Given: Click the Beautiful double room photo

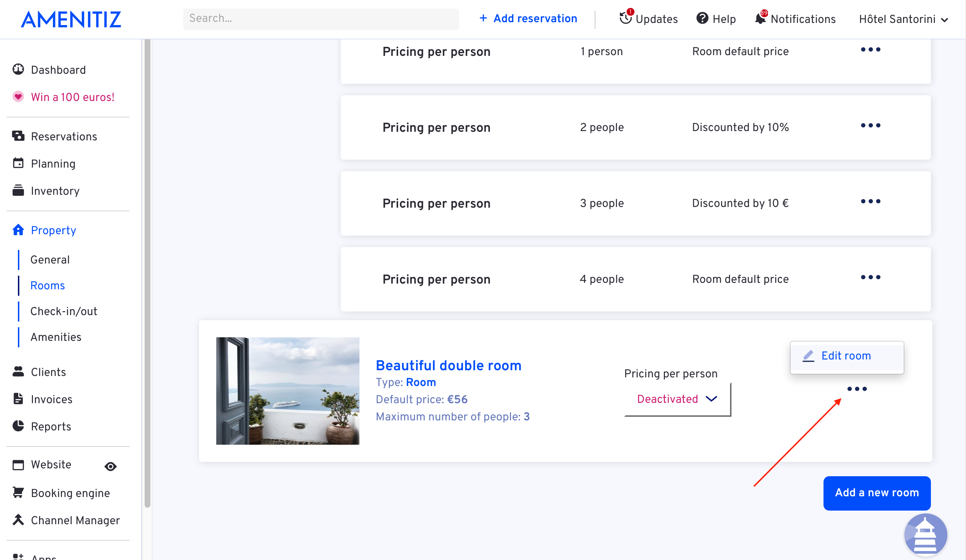Looking at the screenshot, I should (288, 391).
